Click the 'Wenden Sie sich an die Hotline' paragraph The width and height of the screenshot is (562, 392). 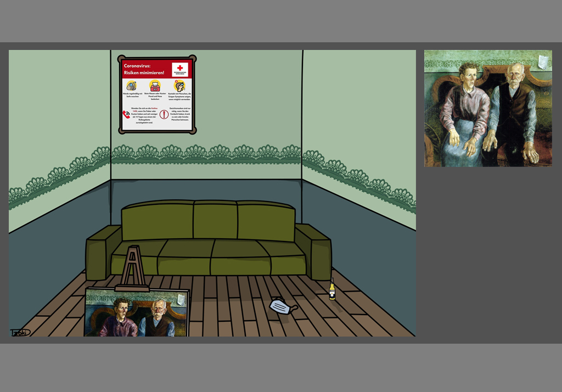coord(144,115)
